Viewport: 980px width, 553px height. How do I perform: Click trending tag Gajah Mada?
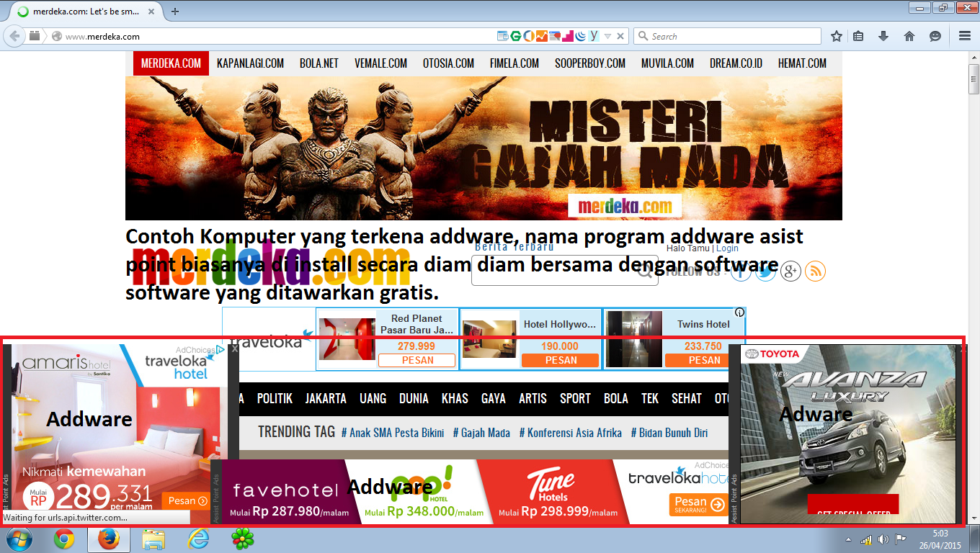click(481, 433)
